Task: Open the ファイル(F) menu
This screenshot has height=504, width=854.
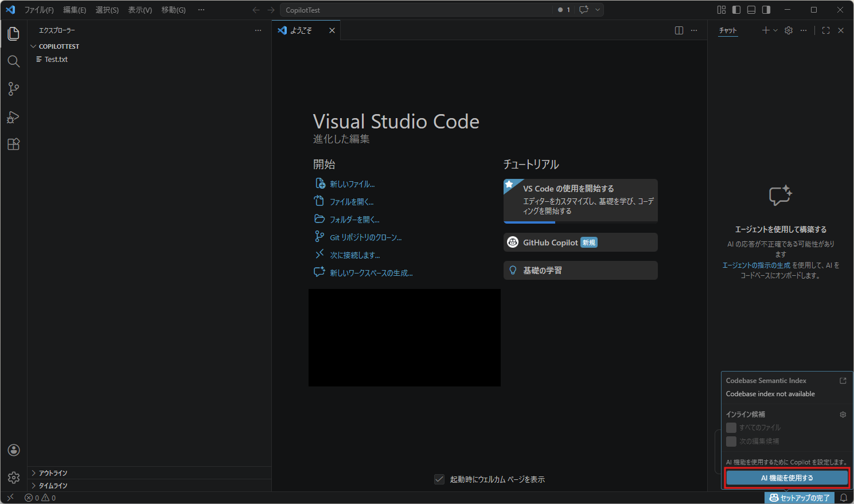Action: pos(39,10)
